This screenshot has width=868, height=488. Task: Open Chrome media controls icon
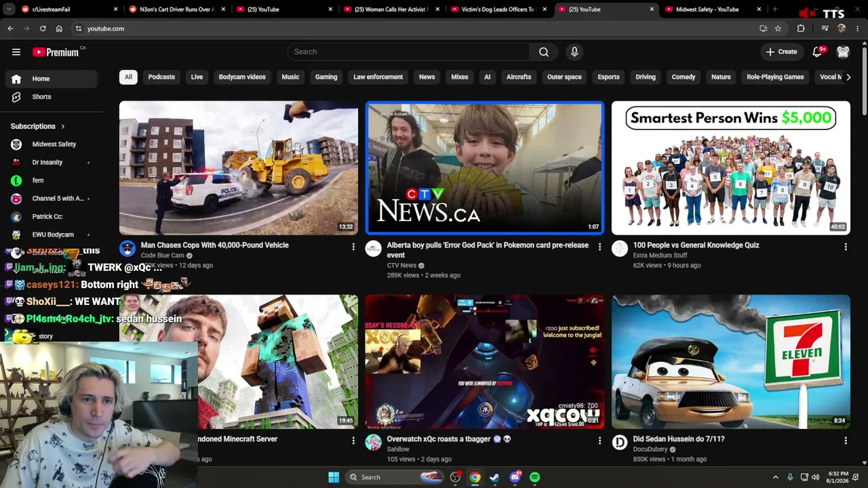coord(825,28)
